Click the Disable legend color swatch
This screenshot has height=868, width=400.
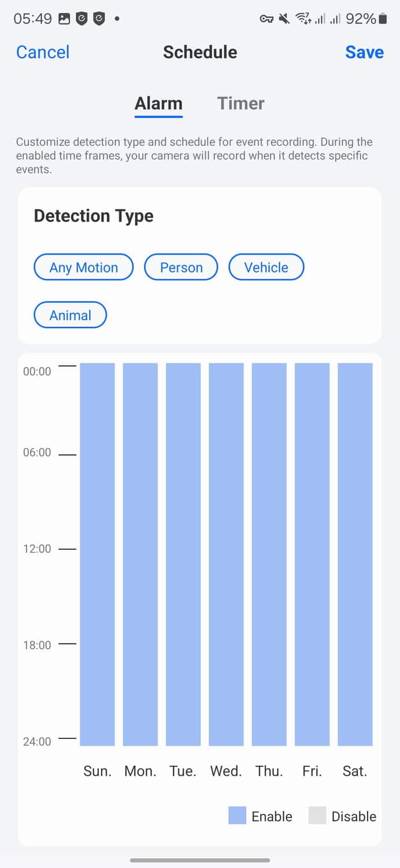(x=317, y=816)
